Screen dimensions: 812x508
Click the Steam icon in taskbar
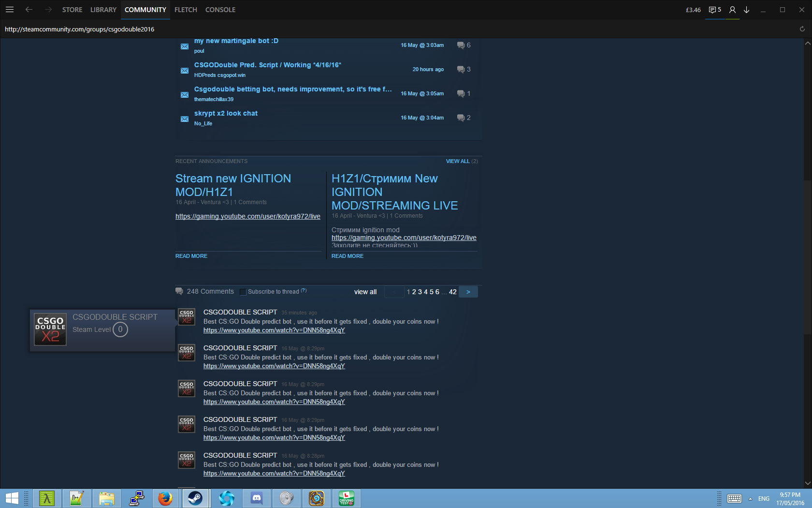point(195,498)
